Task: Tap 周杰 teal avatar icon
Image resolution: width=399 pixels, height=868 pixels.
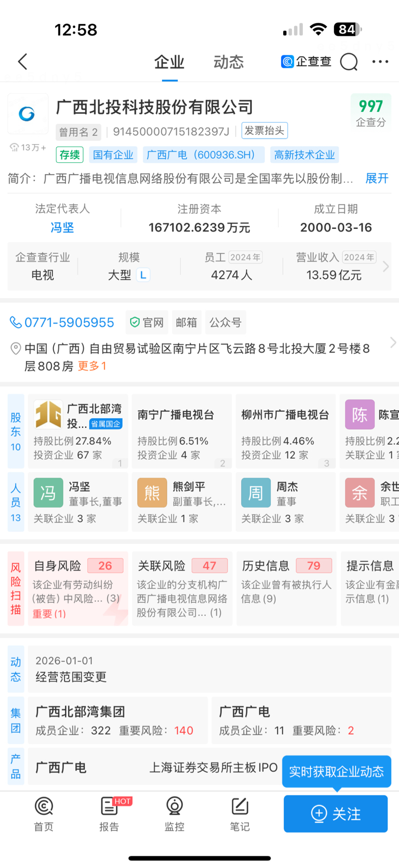Action: point(256,493)
